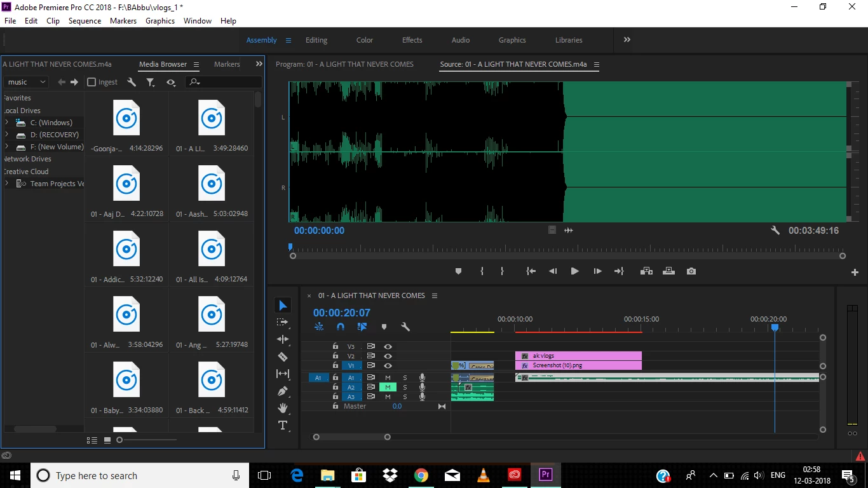Solo audio track A3
Viewport: 868px width, 488px height.
pyautogui.click(x=405, y=396)
